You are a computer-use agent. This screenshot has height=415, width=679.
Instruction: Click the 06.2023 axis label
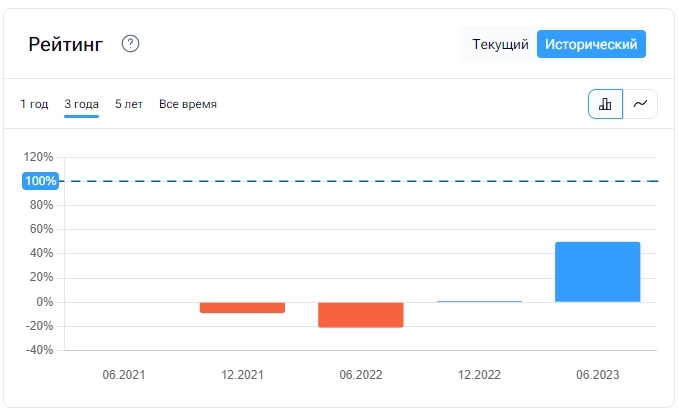click(598, 375)
